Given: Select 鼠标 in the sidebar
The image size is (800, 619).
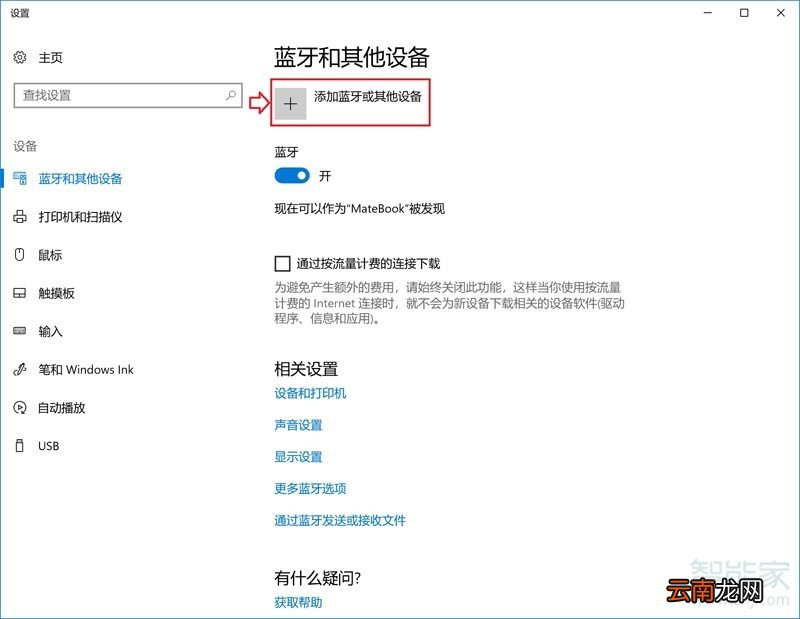Looking at the screenshot, I should coord(50,255).
